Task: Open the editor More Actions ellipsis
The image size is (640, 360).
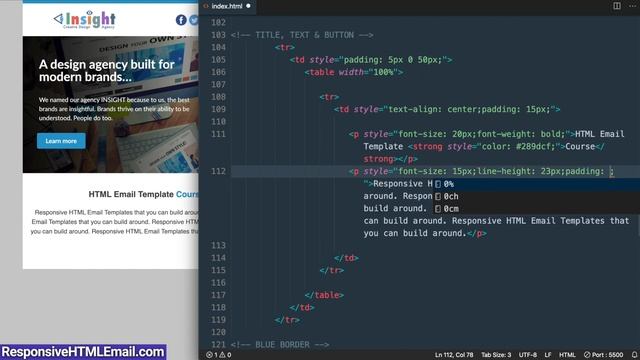Action: pos(632,6)
